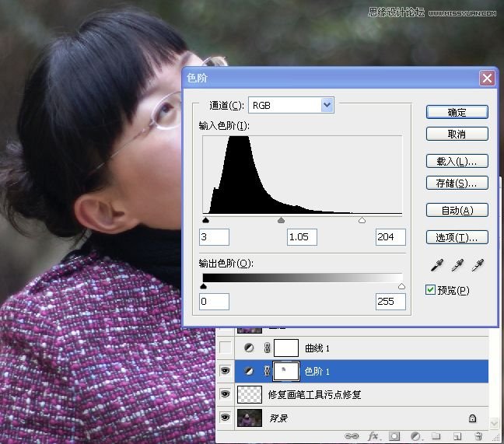Open 选项(T)... options

(x=457, y=237)
